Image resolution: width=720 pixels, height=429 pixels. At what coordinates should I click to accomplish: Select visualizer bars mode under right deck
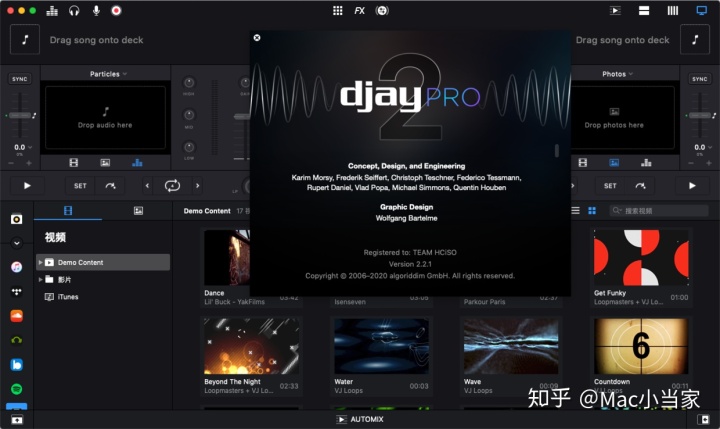tap(646, 163)
